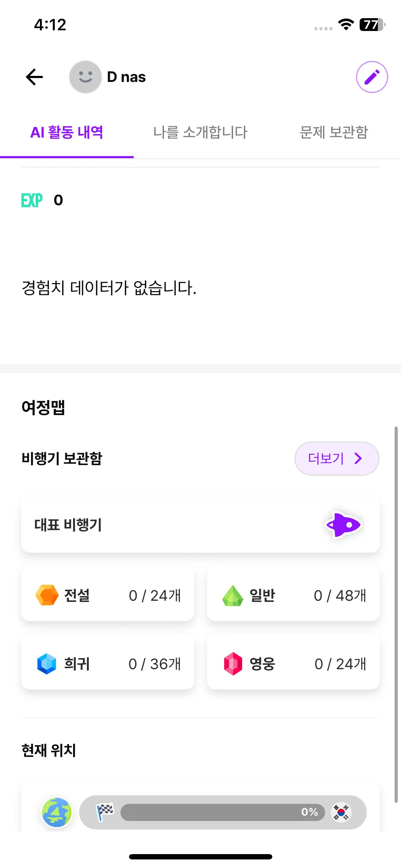Tap the blue 희귀 gem icon

[x=47, y=663]
